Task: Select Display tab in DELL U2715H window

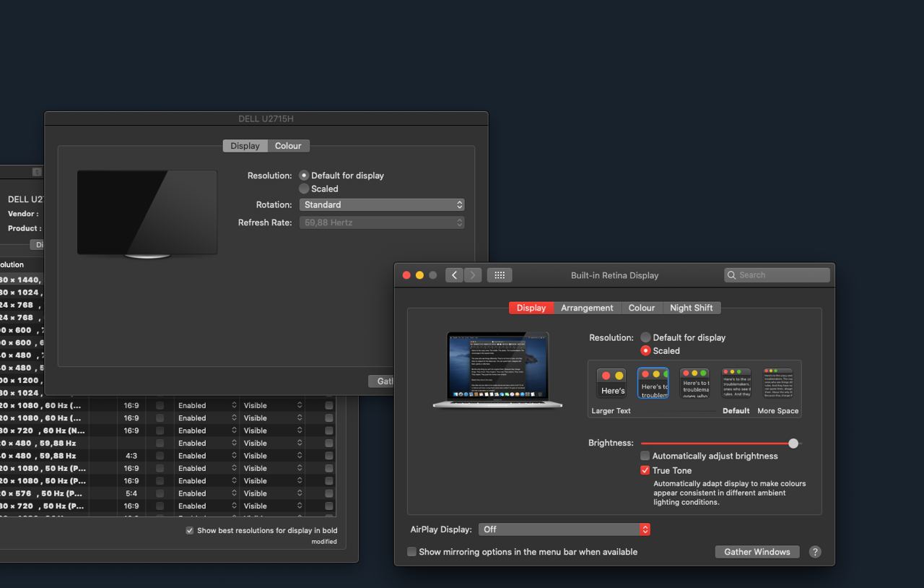Action: point(245,146)
